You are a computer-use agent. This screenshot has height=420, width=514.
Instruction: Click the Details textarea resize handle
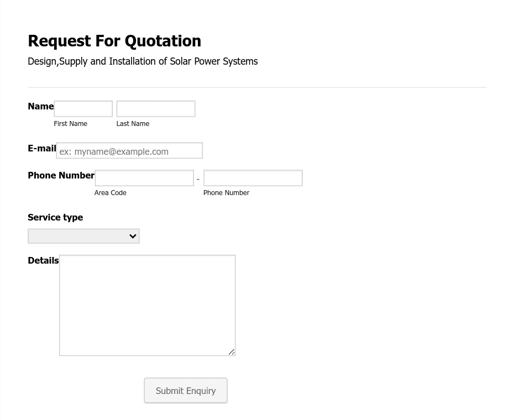click(x=232, y=352)
